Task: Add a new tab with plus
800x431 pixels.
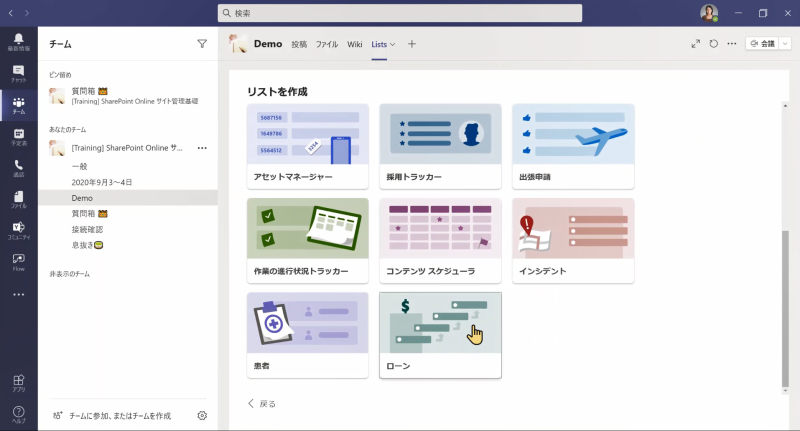Action: (x=412, y=44)
